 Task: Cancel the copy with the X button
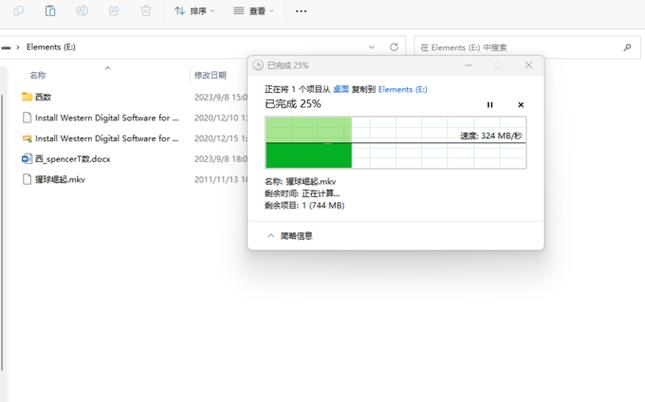point(520,105)
